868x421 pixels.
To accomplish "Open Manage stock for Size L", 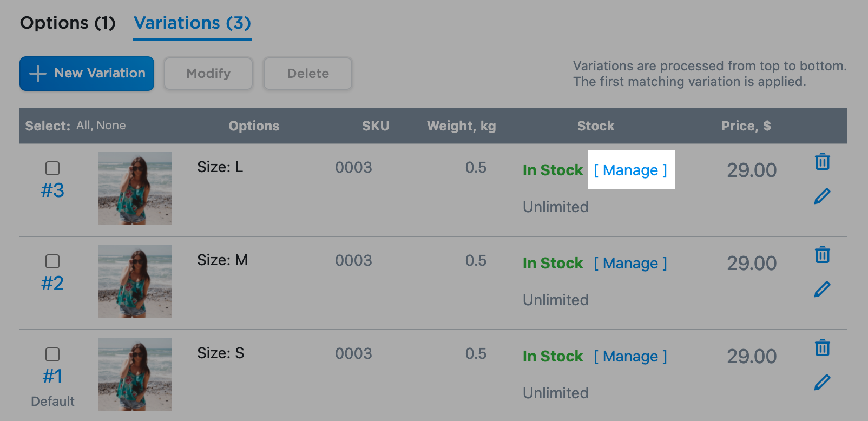I will pos(630,170).
